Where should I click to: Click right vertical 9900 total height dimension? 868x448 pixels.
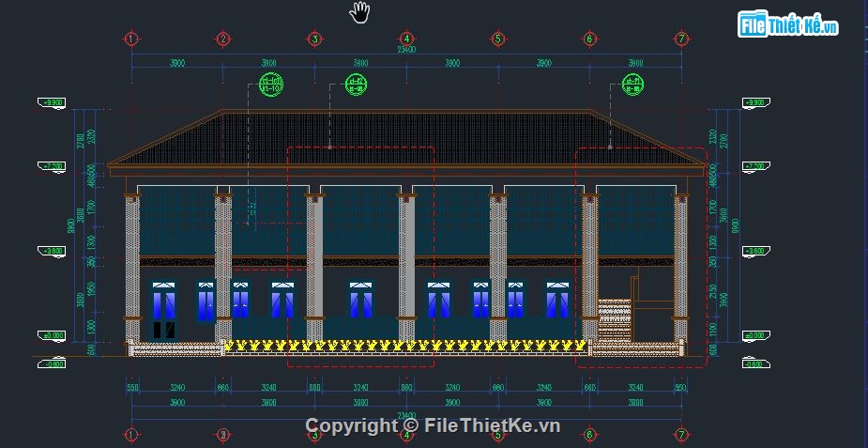pyautogui.click(x=735, y=226)
